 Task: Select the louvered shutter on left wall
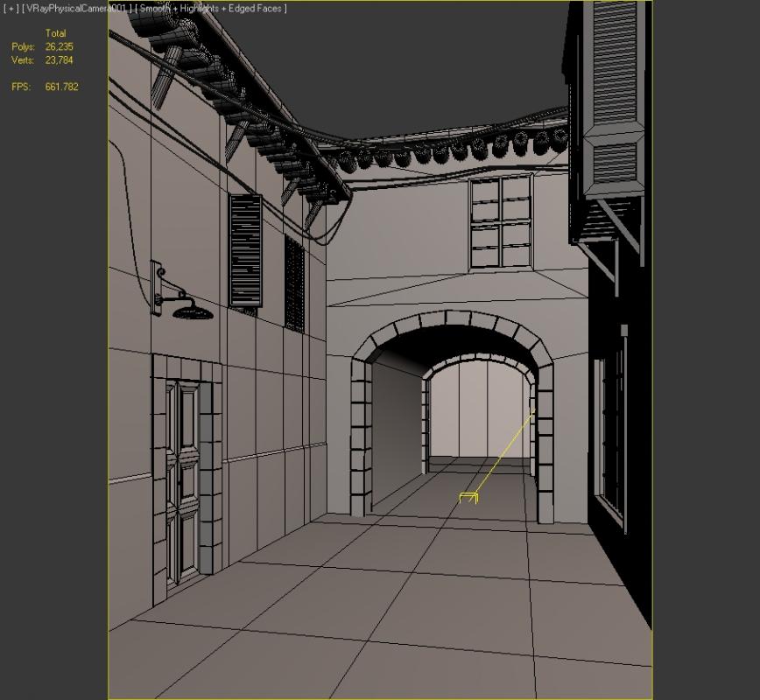point(245,251)
